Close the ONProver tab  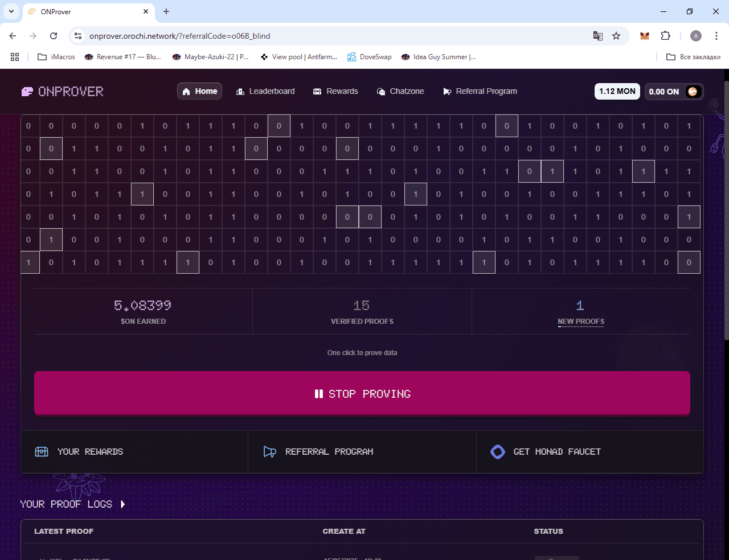coord(146,11)
